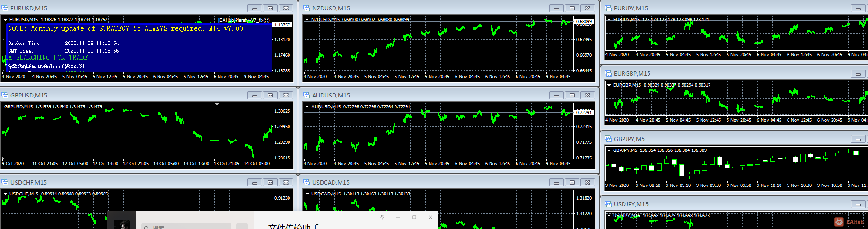Minimize the GBPJPY,M5 chart window
Image resolution: width=868 pixels, height=229 pixels.
858,139
